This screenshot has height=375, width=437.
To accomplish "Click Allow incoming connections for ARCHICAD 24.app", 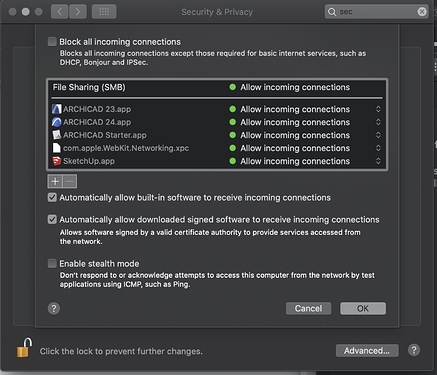I will (295, 122).
